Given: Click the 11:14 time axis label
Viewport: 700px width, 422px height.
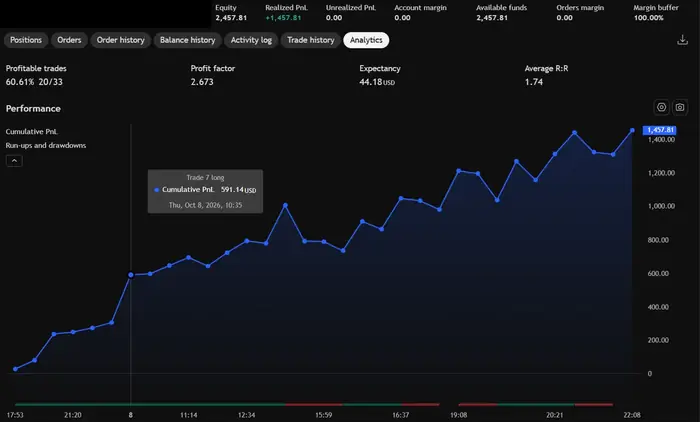Looking at the screenshot, I should [188, 415].
